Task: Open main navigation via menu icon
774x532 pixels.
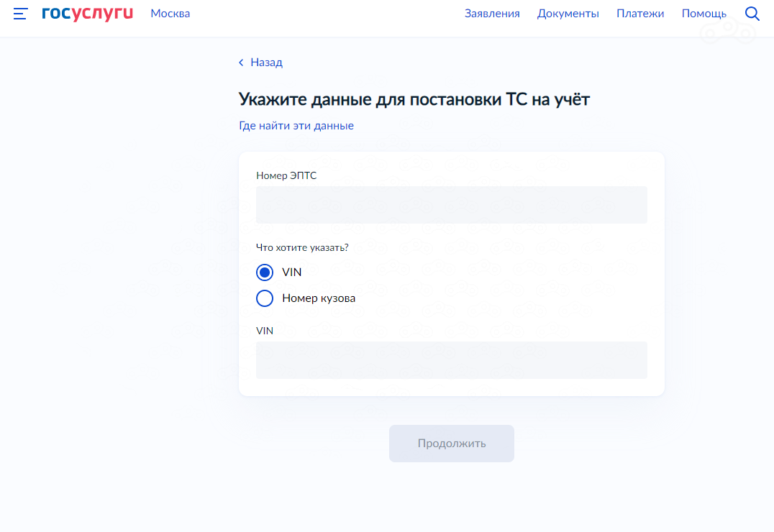Action: point(19,13)
